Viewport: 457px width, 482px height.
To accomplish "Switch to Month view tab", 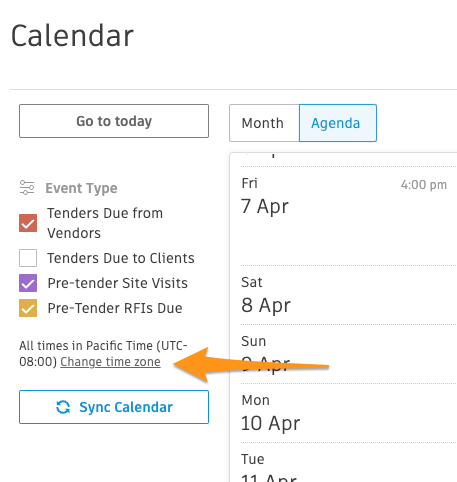I will [264, 123].
